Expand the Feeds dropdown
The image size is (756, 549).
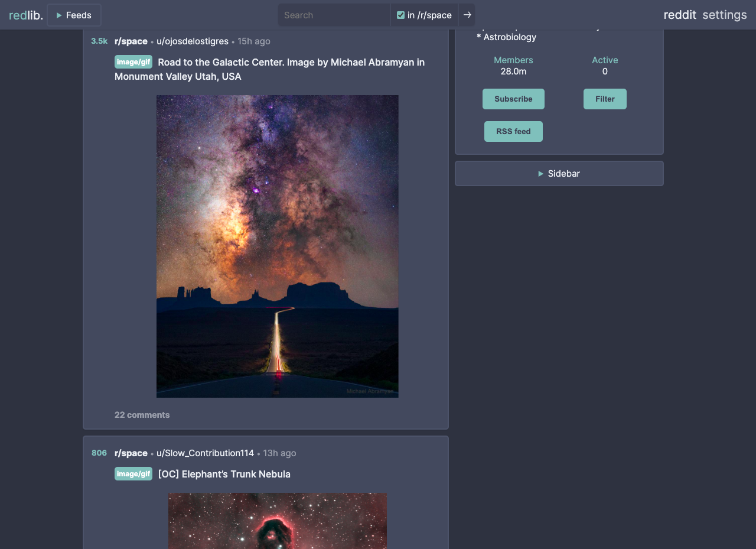click(x=74, y=15)
